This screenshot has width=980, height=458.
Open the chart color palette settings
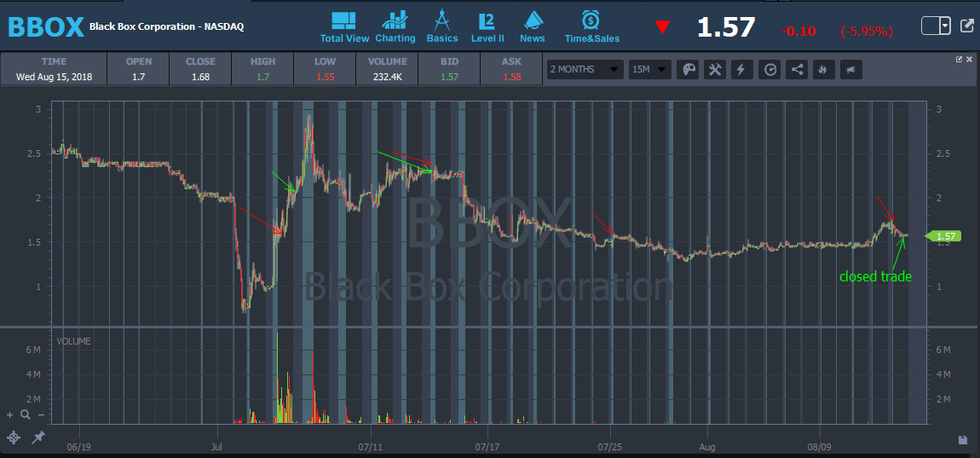(x=688, y=69)
